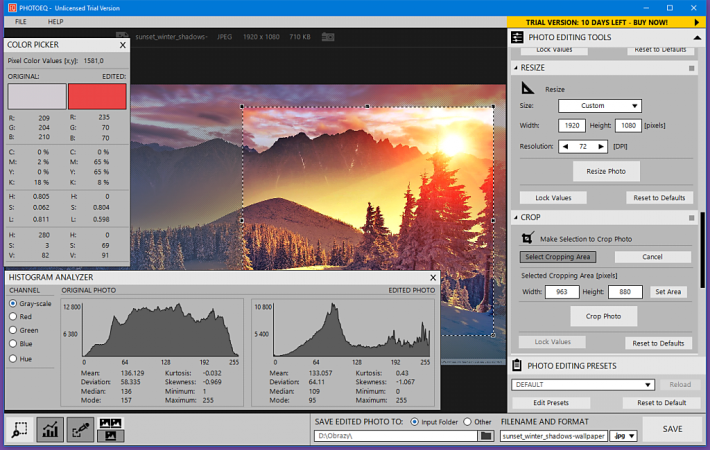This screenshot has width=710, height=450.
Task: Open the DEFAULT presets dropdown
Action: point(583,384)
